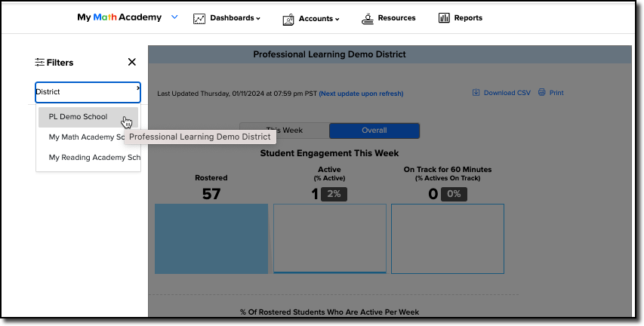Screen dimensions: 644x326
Task: Click the My Math Academy logo
Action: 119,17
